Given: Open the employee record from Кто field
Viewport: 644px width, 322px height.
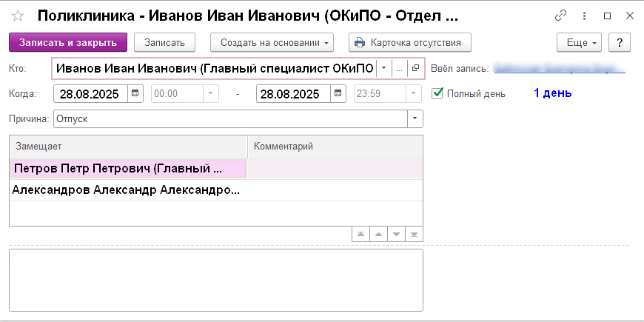Looking at the screenshot, I should pyautogui.click(x=415, y=68).
